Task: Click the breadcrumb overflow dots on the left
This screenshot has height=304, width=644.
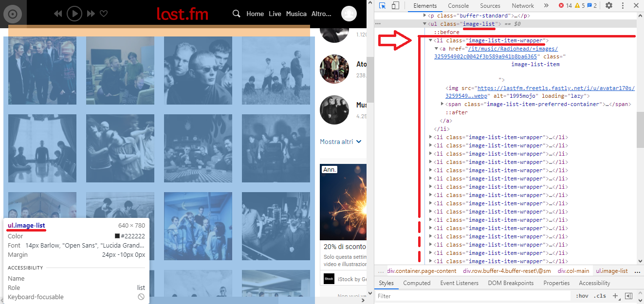Action: [381, 271]
